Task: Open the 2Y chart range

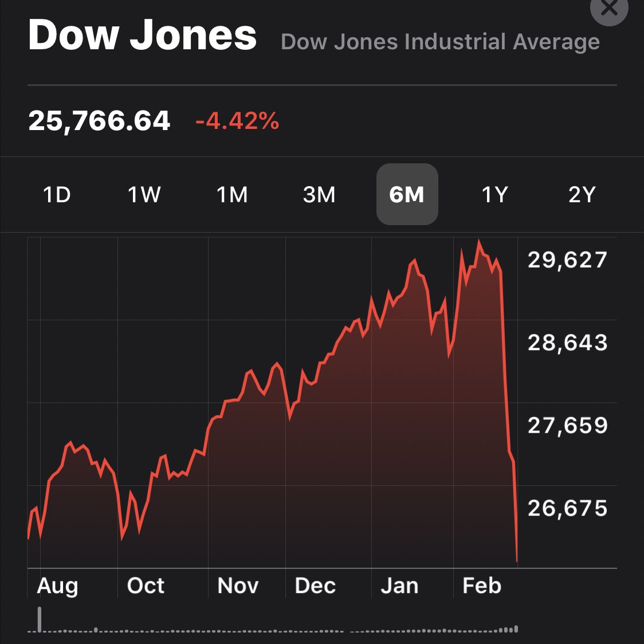Action: point(582,195)
